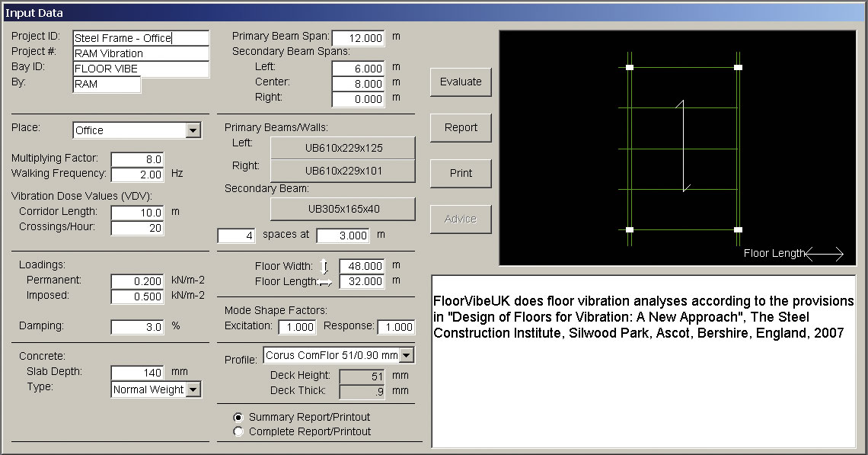Change secondary beam UB305x165x40
The width and height of the screenshot is (868, 455).
[343, 209]
